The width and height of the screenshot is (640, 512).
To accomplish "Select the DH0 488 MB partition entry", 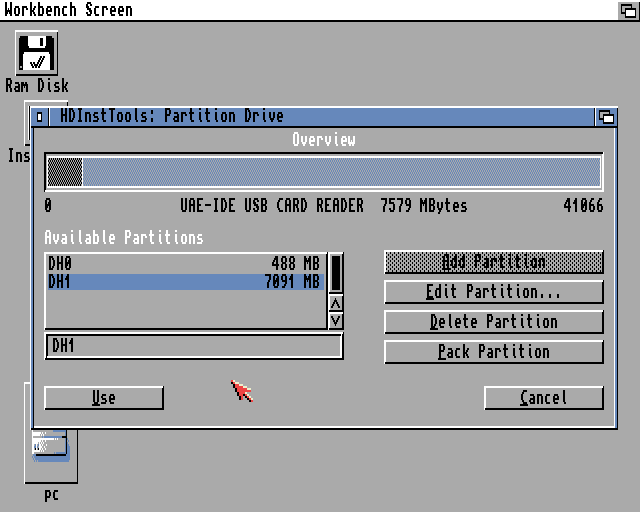I will pyautogui.click(x=184, y=263).
